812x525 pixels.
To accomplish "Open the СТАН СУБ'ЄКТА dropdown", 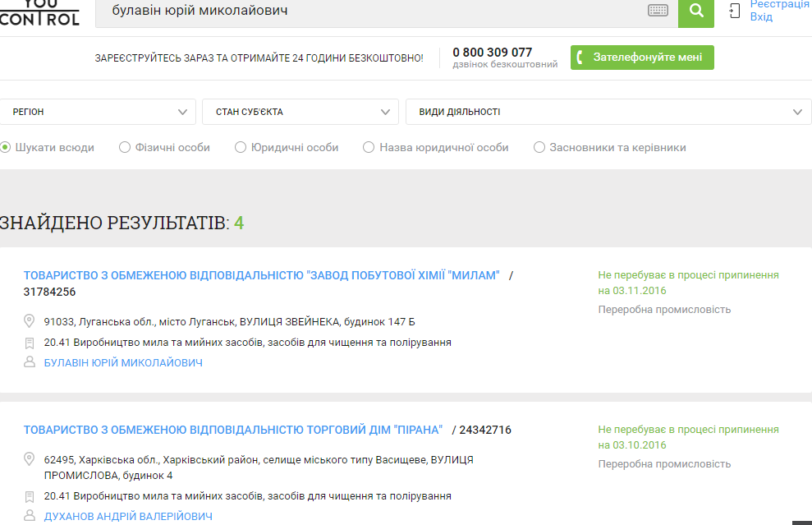I will pyautogui.click(x=300, y=112).
